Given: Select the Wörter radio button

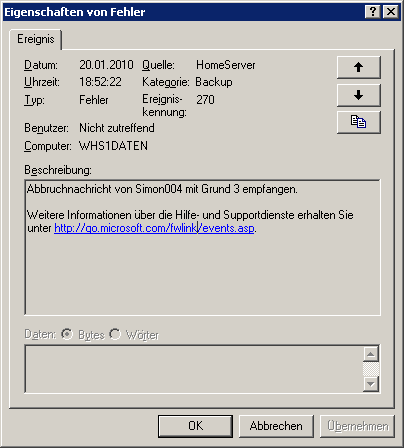Looking at the screenshot, I should [115, 334].
